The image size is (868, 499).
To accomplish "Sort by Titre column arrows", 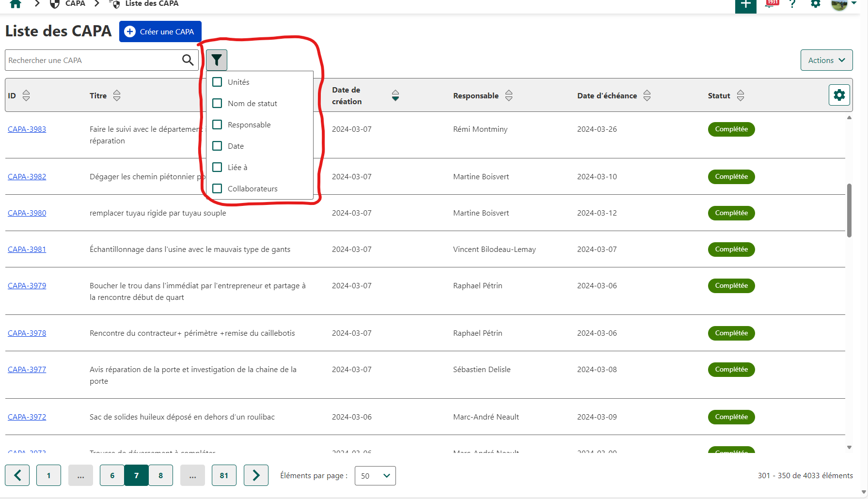I will (x=117, y=95).
